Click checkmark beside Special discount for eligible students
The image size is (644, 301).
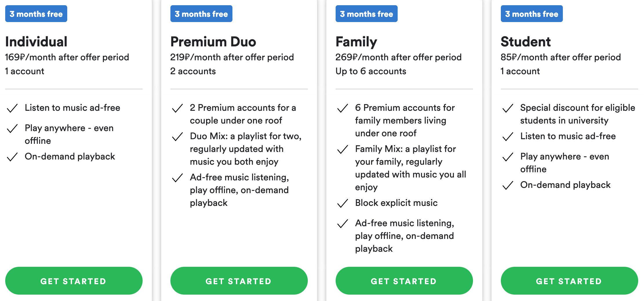[x=508, y=108]
